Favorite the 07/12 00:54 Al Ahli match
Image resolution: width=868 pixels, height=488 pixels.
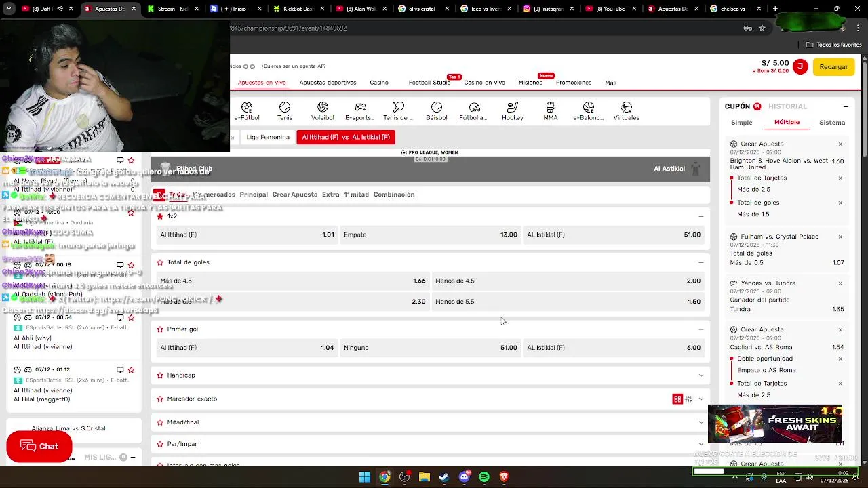(x=131, y=317)
